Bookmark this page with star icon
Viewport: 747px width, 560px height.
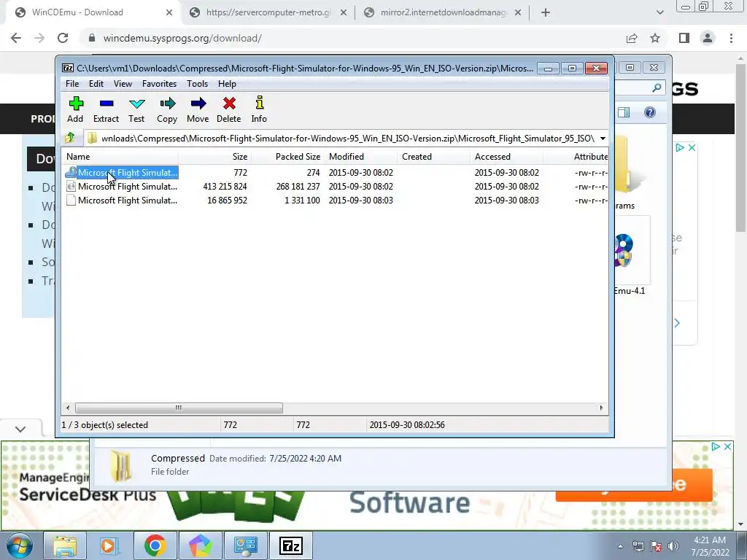click(655, 38)
